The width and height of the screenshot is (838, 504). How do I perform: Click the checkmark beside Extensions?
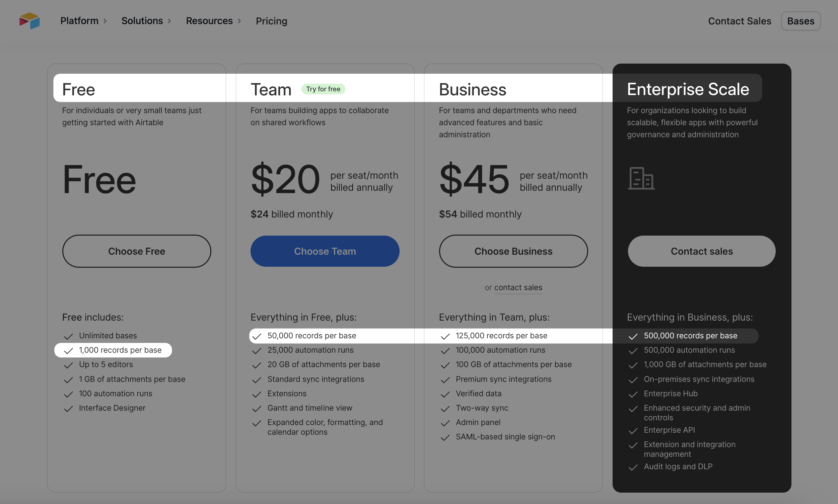257,394
